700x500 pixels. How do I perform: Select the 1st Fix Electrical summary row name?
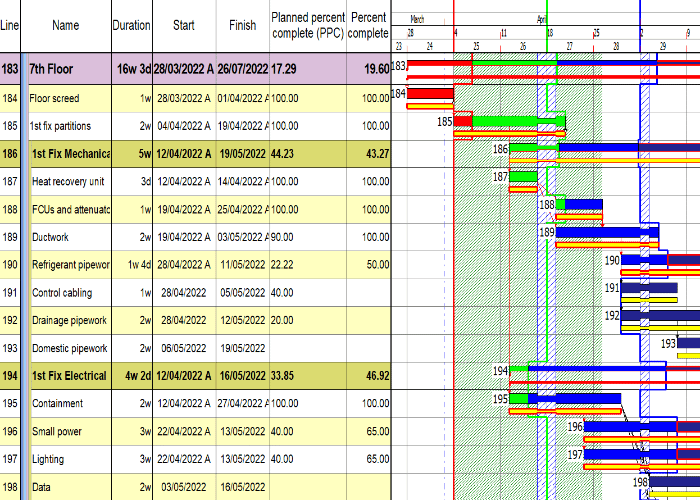tap(66, 376)
